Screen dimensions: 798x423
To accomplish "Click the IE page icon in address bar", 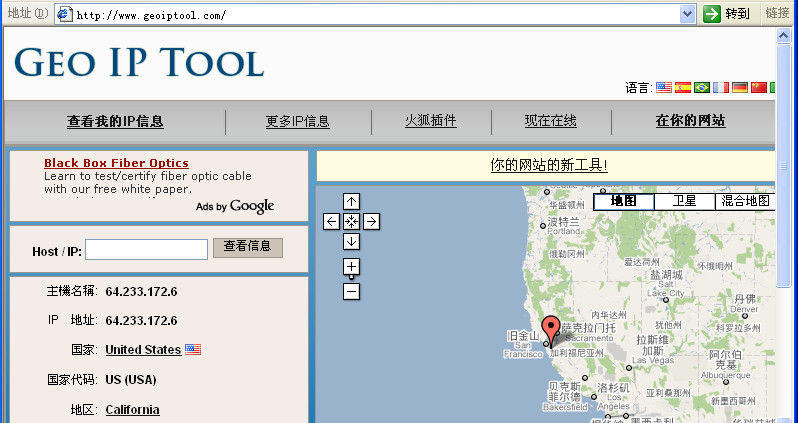I will coord(64,14).
